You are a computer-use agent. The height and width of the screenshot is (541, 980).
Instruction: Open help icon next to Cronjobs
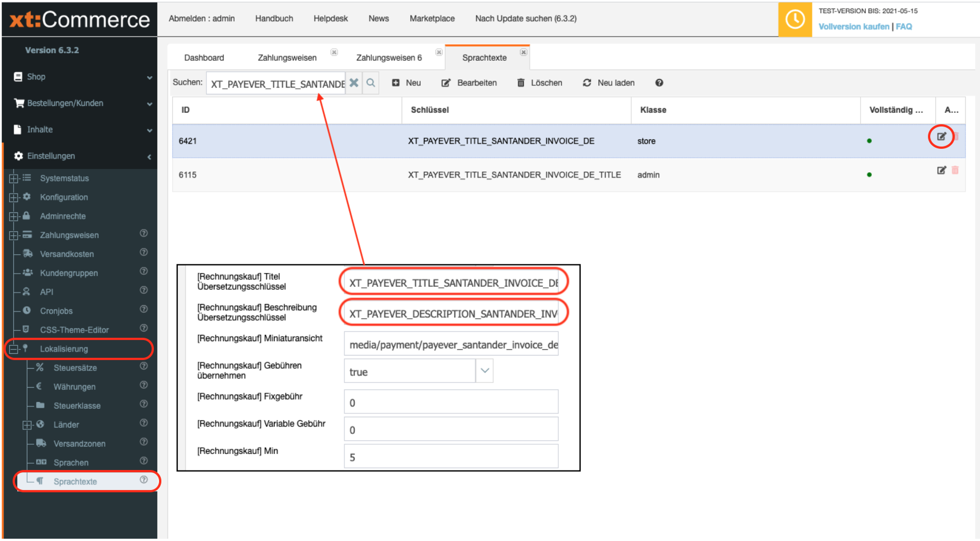[144, 309]
